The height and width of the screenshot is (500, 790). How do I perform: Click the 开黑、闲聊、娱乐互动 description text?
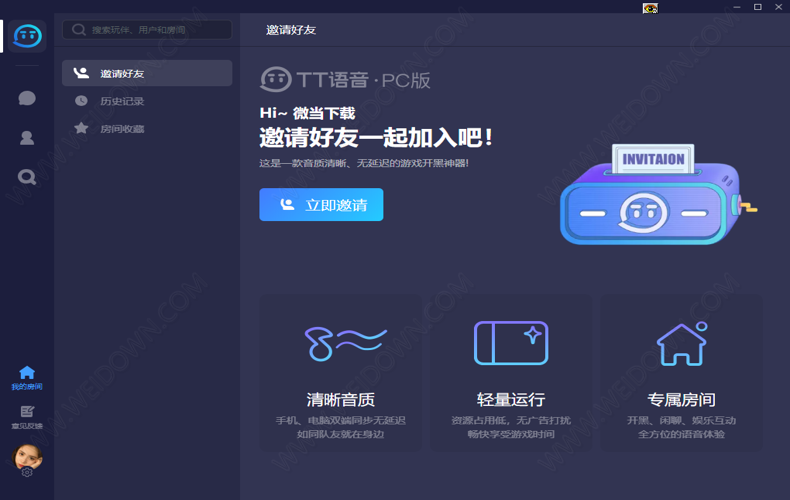(682, 420)
